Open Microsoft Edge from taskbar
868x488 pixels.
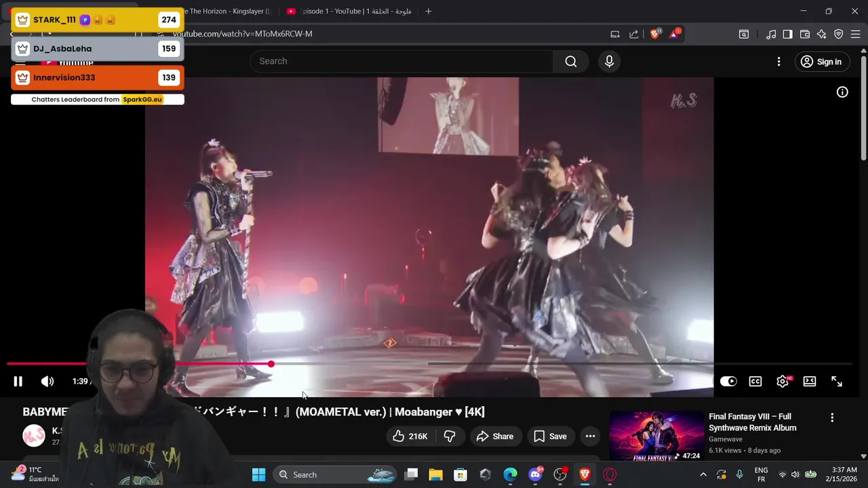coord(511,474)
